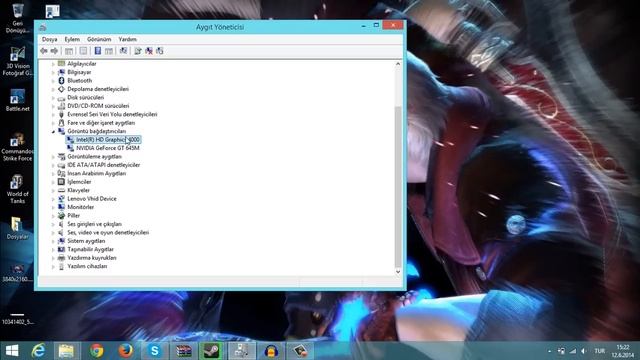The image size is (640, 360).
Task: Expand the Depolama denetleyicileri node
Action: pyautogui.click(x=53, y=89)
